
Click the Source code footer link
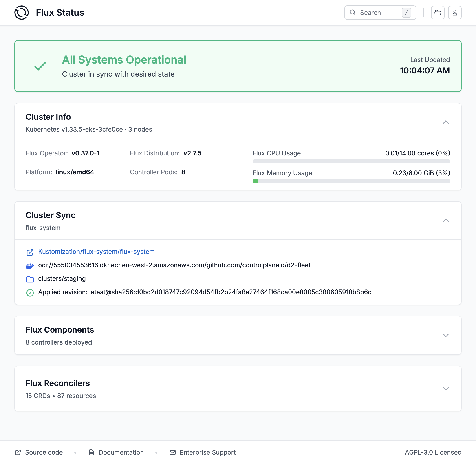[44, 452]
